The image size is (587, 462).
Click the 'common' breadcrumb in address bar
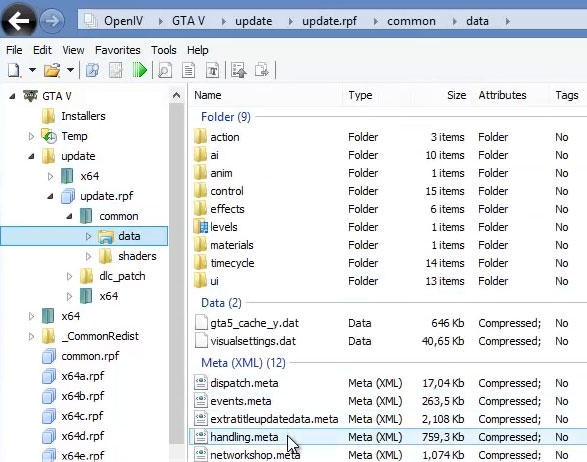point(411,21)
